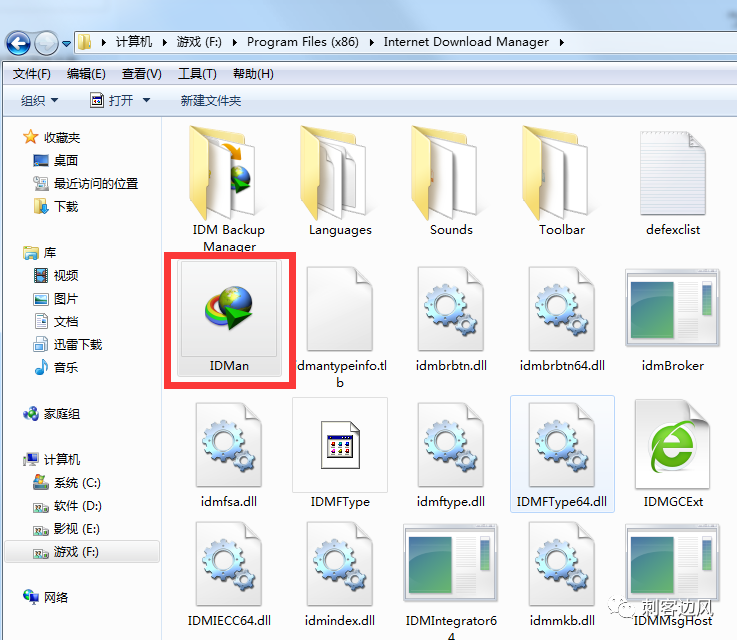Select the IDMGCExt browser extension file
The width and height of the screenshot is (737, 640).
[x=673, y=454]
